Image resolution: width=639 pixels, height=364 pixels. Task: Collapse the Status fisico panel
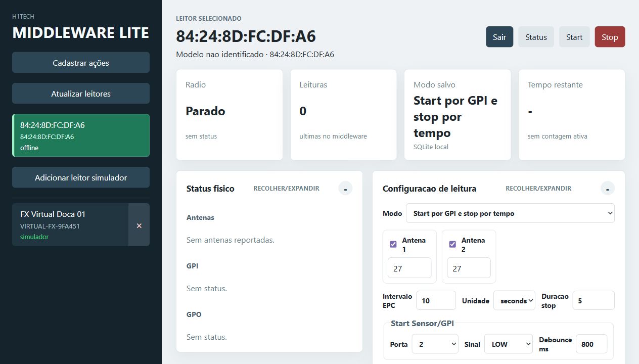[x=345, y=189]
